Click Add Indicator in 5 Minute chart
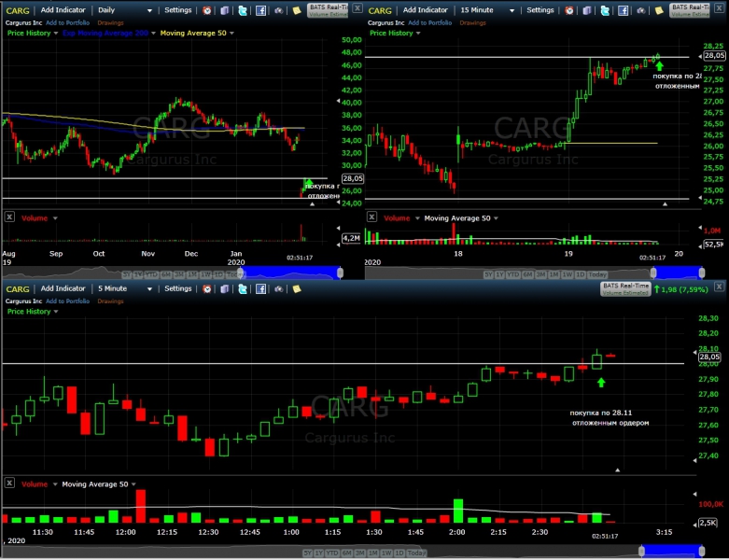The height and width of the screenshot is (560, 729). point(63,288)
